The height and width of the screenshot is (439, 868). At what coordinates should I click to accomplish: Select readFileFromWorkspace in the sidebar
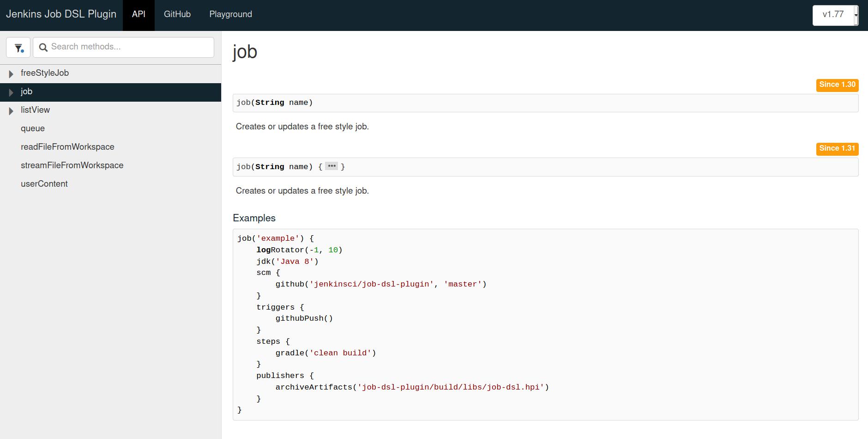[67, 147]
